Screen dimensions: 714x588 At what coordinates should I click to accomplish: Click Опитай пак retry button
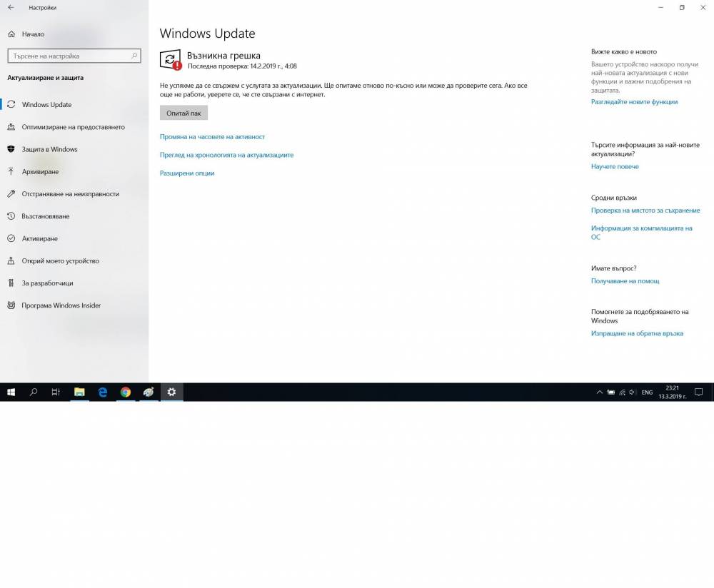(x=183, y=113)
